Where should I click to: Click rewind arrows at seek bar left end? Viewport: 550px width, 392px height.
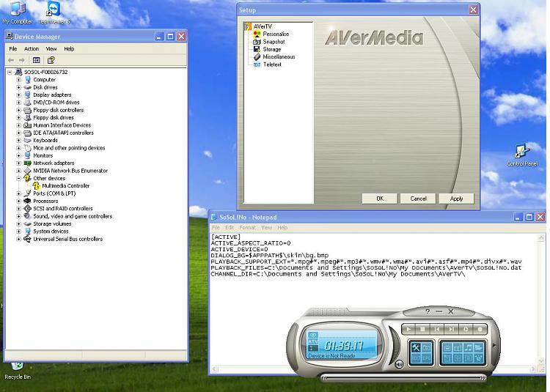pyautogui.click(x=324, y=378)
